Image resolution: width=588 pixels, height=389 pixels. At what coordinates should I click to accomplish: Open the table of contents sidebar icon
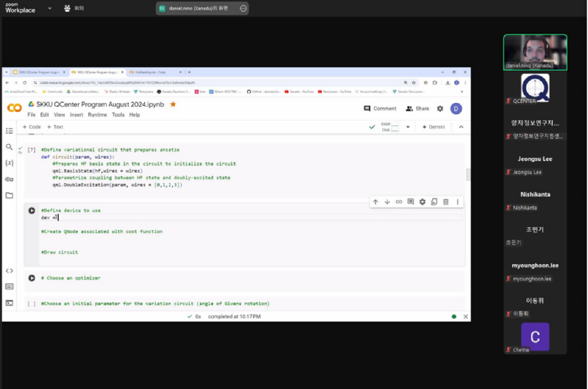click(x=10, y=131)
